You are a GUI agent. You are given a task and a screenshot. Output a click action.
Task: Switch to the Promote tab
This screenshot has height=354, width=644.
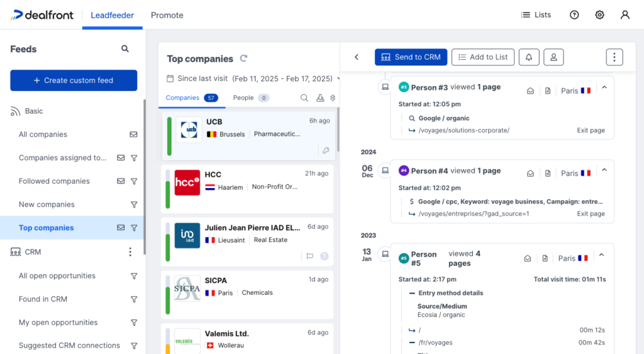point(167,15)
